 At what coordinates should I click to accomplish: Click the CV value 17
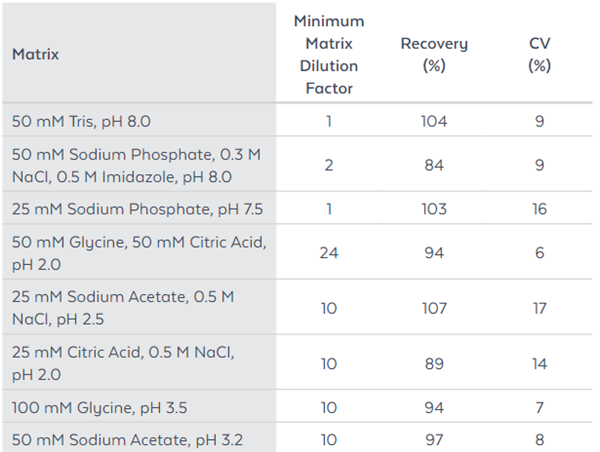(539, 308)
